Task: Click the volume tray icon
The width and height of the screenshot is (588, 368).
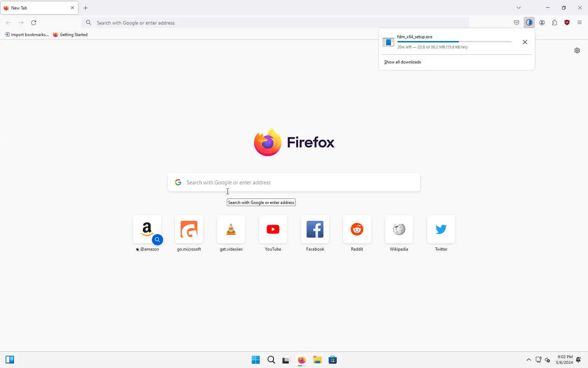Action: 548,360
